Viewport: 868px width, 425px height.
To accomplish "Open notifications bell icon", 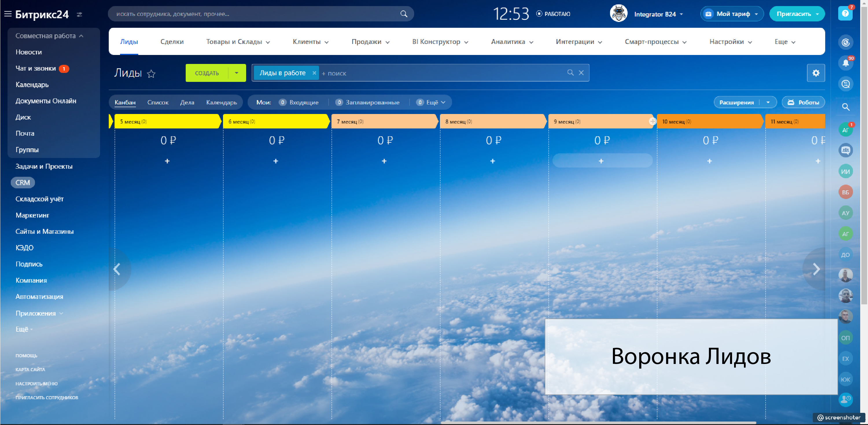I will (845, 63).
